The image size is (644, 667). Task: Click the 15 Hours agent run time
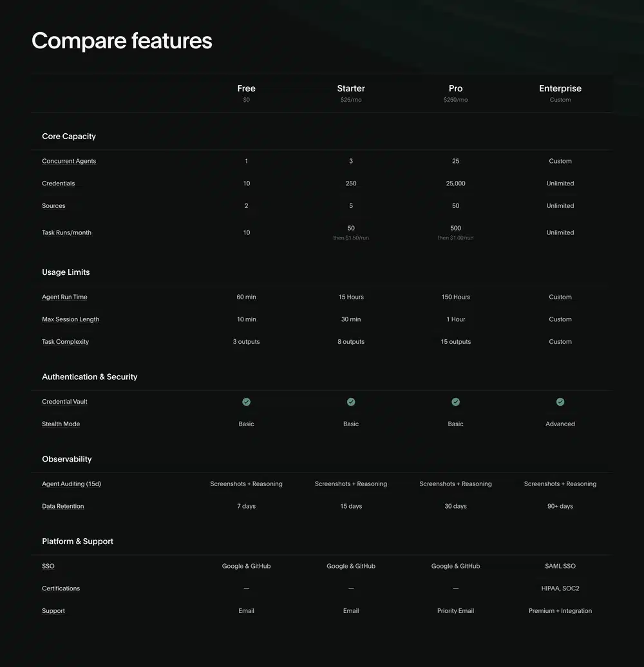[351, 297]
